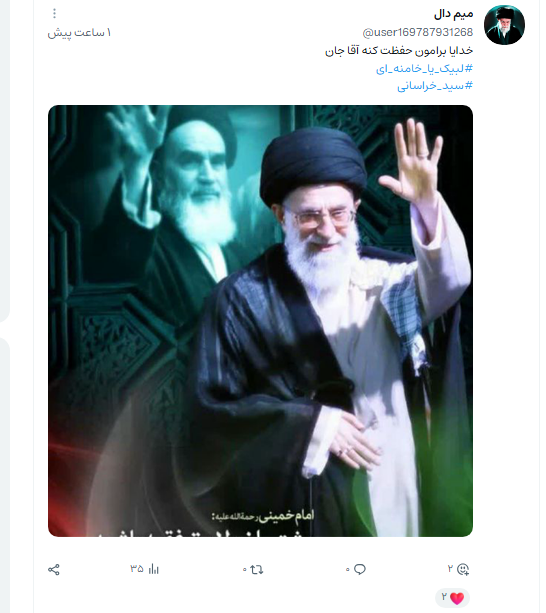Follow the hashtag #لبیک_یا_خامنه_ای

pos(424,69)
